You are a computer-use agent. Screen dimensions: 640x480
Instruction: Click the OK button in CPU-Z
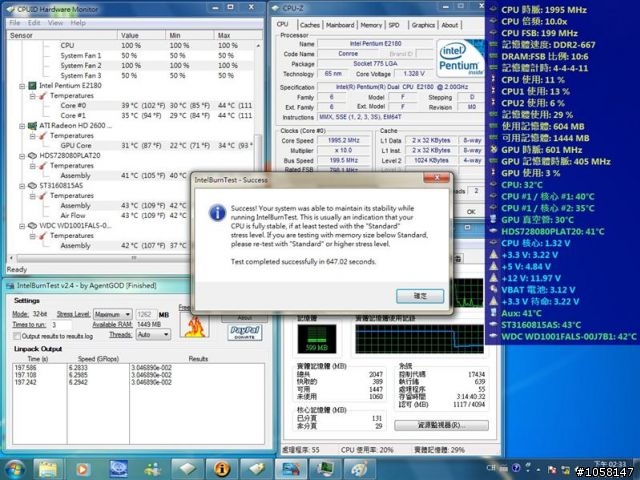click(x=471, y=212)
